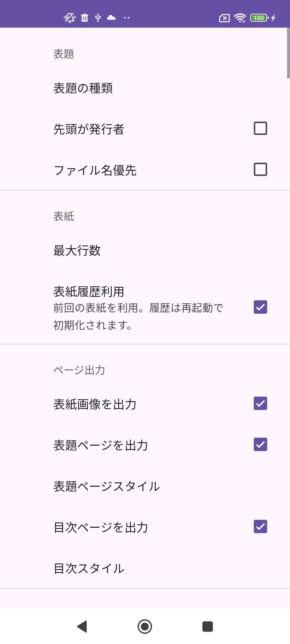Tap the USB status bar icon
The image size is (290, 644).
(98, 18)
